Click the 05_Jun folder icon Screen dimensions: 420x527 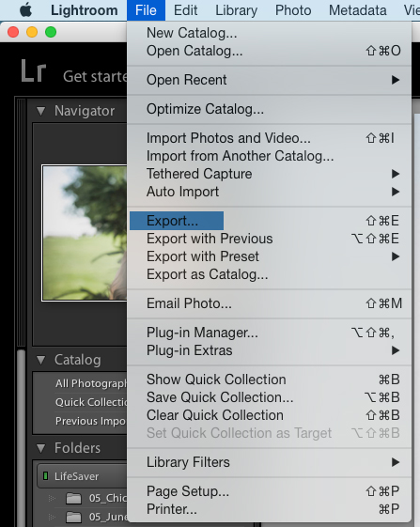coord(73,518)
